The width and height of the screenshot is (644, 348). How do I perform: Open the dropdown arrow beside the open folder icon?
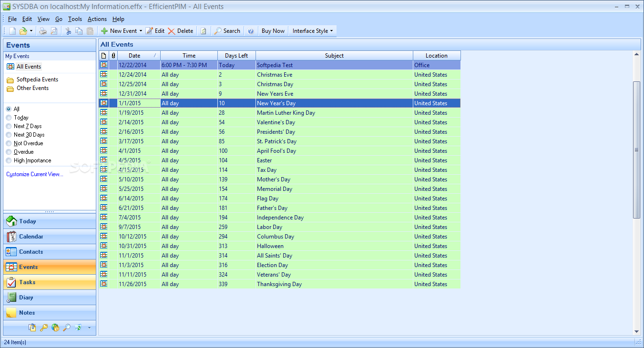pyautogui.click(x=31, y=31)
